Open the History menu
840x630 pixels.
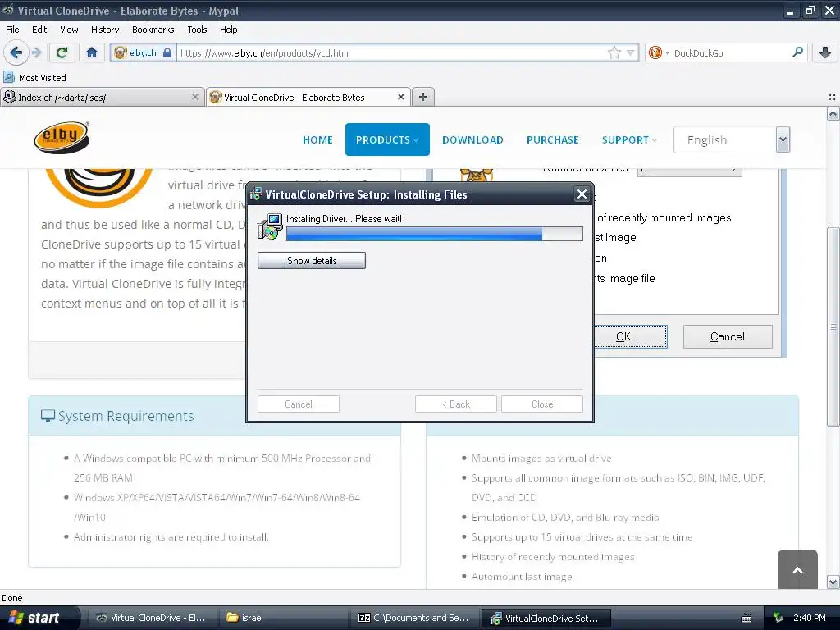pos(104,30)
